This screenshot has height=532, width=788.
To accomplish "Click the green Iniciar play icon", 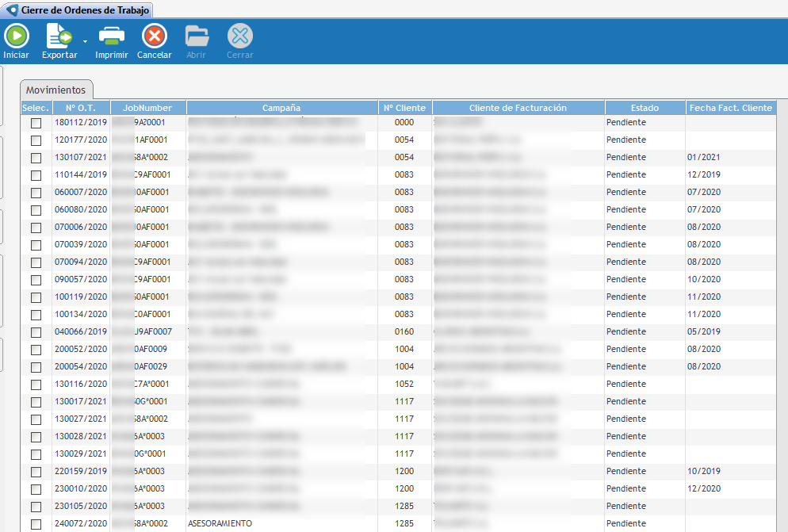I will click(x=16, y=36).
